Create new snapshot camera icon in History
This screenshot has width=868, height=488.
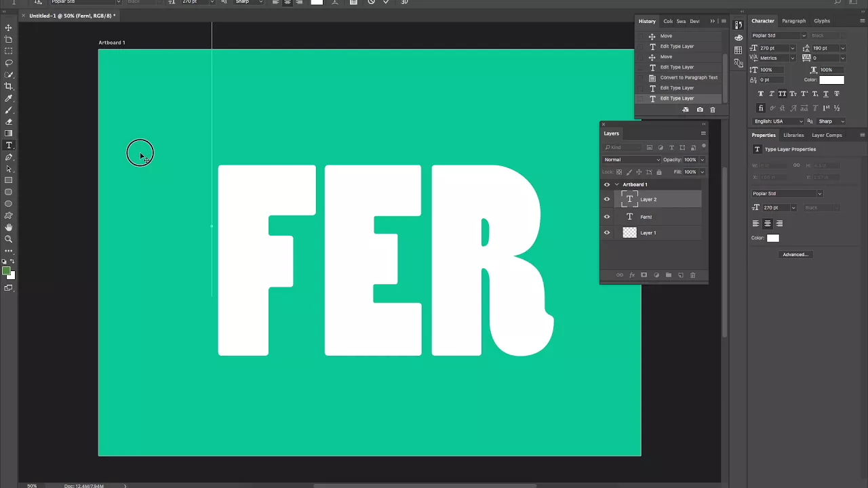[x=700, y=110]
